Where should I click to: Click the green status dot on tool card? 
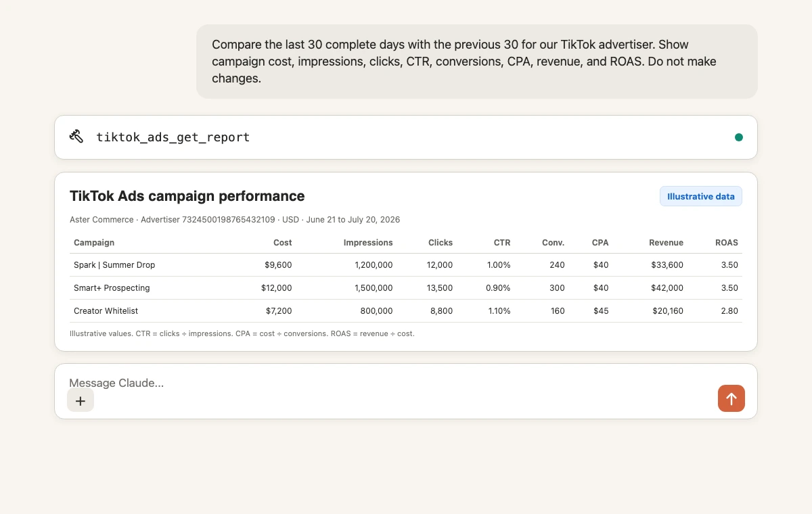(x=739, y=137)
